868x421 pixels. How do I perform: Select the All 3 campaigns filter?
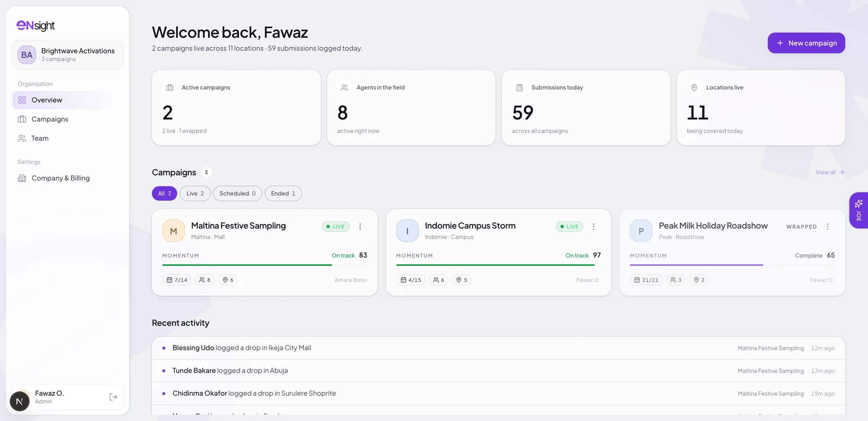coord(164,193)
